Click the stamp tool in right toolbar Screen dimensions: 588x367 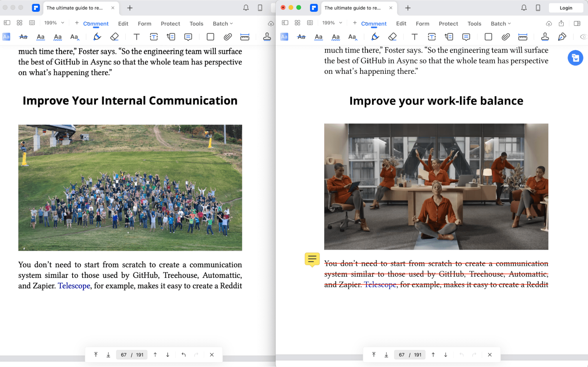coord(545,37)
